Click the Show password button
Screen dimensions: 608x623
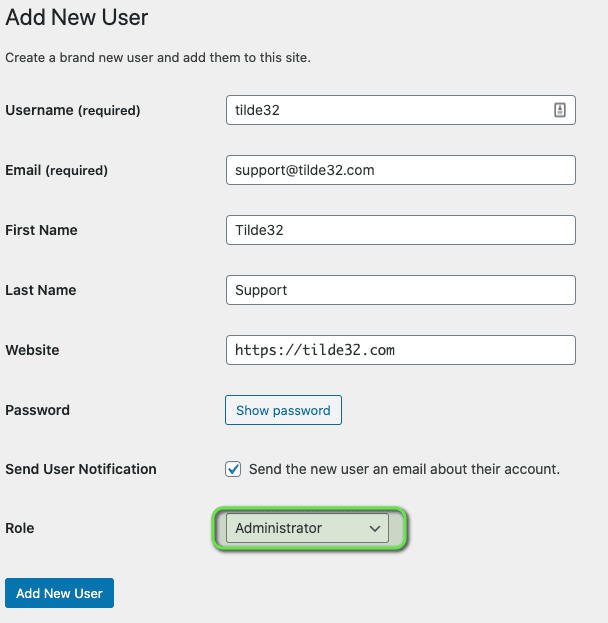[x=283, y=410]
